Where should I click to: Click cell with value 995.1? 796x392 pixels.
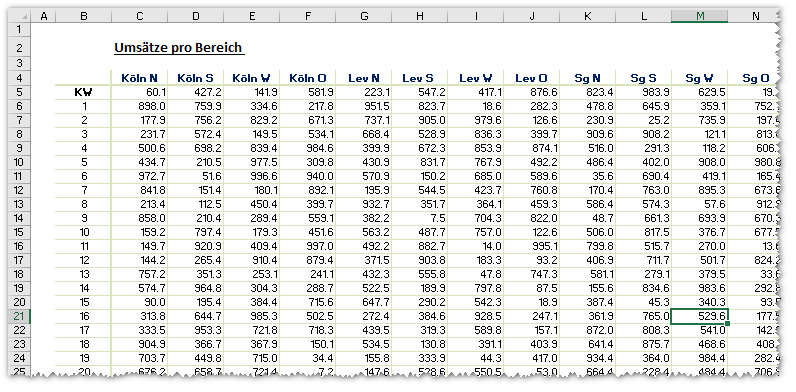point(532,246)
